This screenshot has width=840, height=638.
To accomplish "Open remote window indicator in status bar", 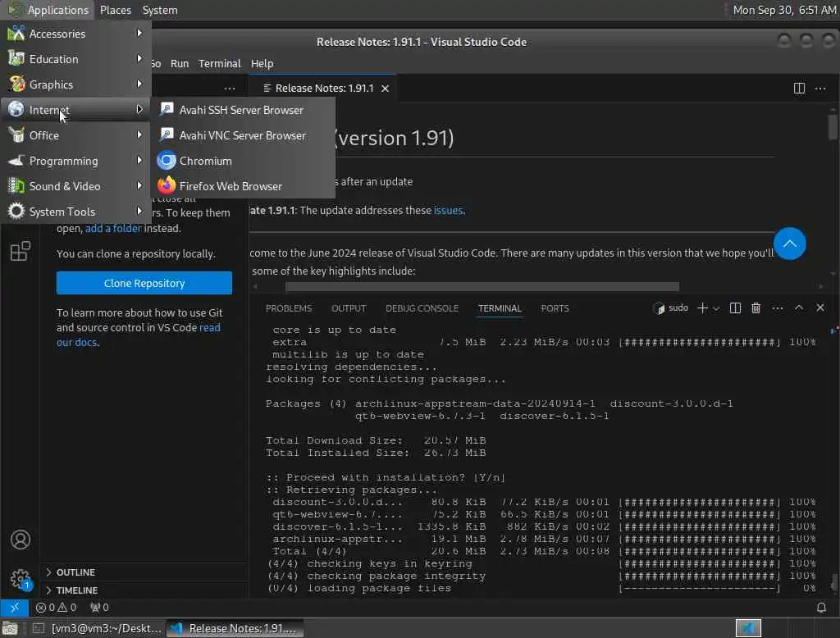I will (15, 608).
